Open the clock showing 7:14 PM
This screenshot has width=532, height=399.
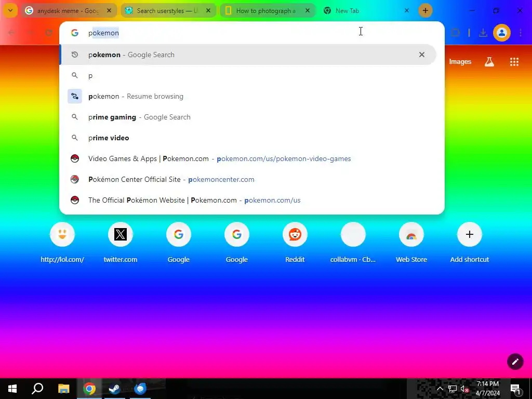pos(487,389)
